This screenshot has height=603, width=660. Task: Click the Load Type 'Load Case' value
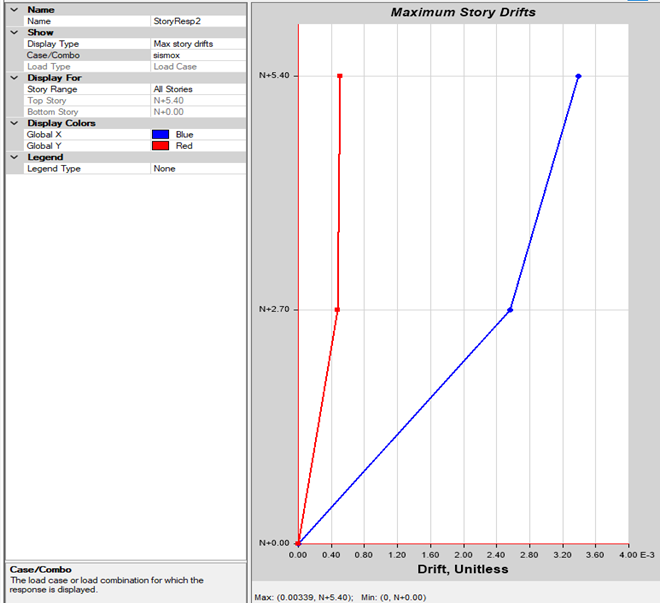point(197,67)
